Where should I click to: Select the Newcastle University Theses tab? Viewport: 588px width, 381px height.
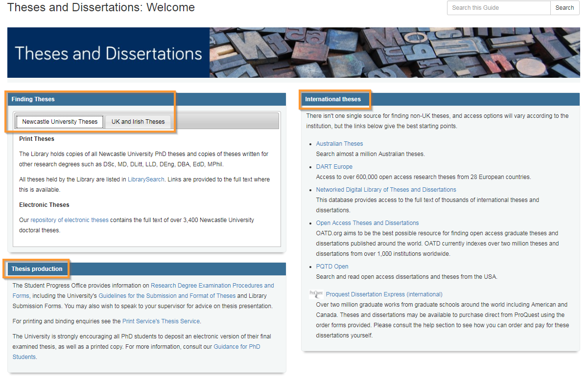[60, 122]
